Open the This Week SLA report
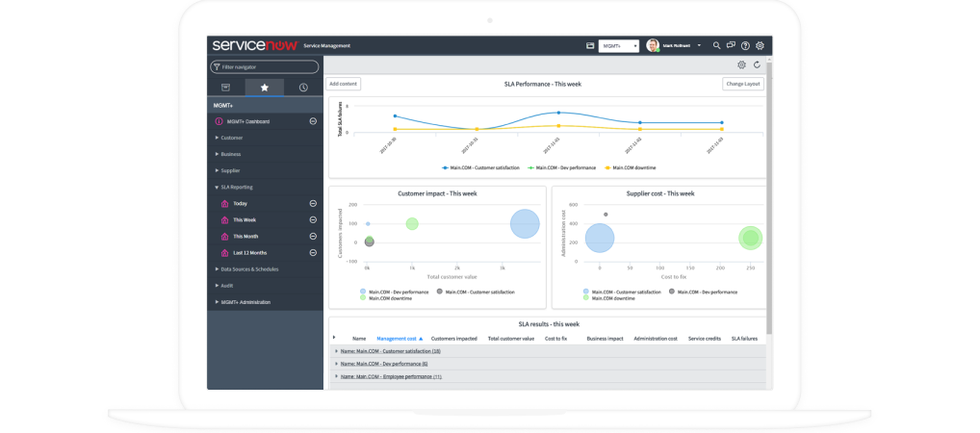The width and height of the screenshot is (980, 433). pyautogui.click(x=245, y=220)
